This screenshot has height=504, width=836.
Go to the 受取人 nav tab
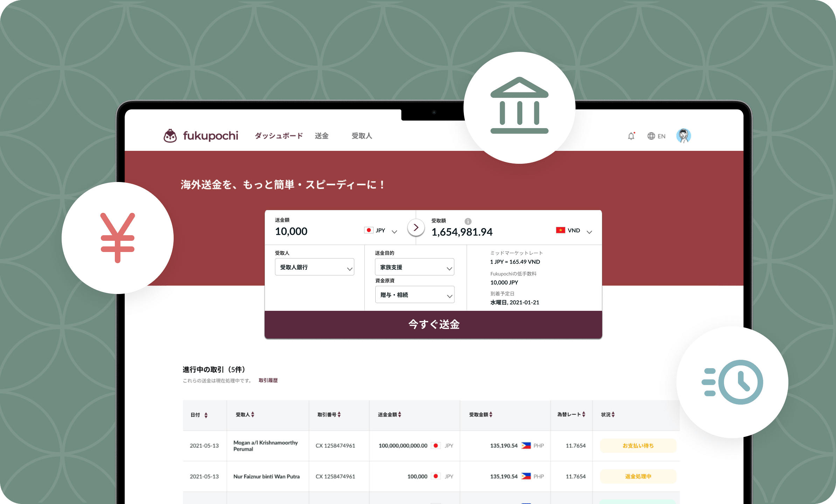click(362, 136)
